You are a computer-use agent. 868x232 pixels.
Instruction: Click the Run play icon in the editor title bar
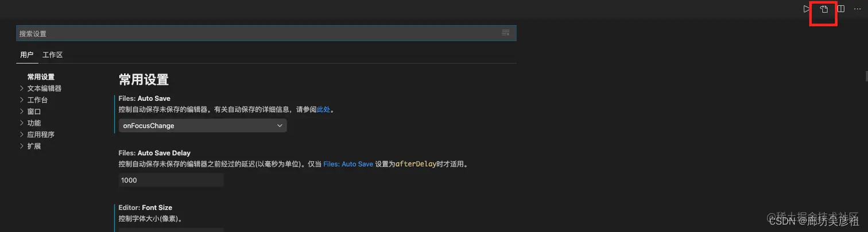click(807, 9)
